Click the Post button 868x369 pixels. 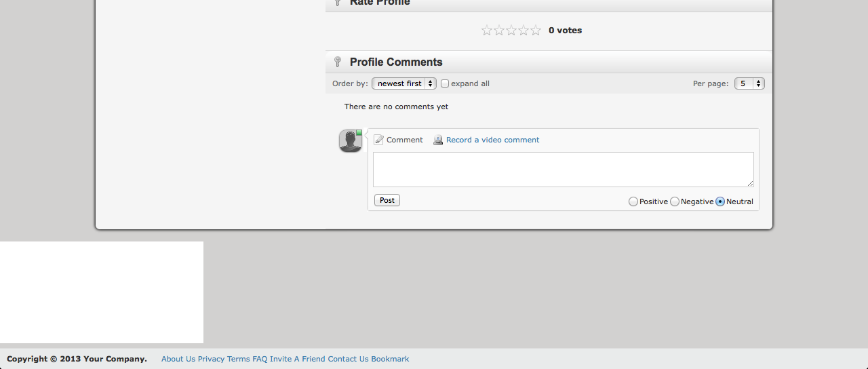[387, 201]
